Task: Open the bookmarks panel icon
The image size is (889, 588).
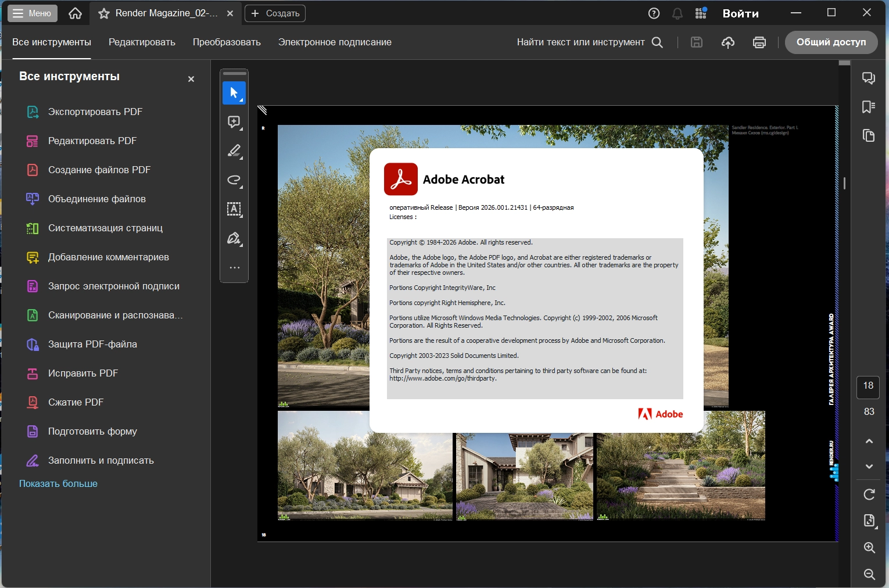Action: (x=869, y=107)
